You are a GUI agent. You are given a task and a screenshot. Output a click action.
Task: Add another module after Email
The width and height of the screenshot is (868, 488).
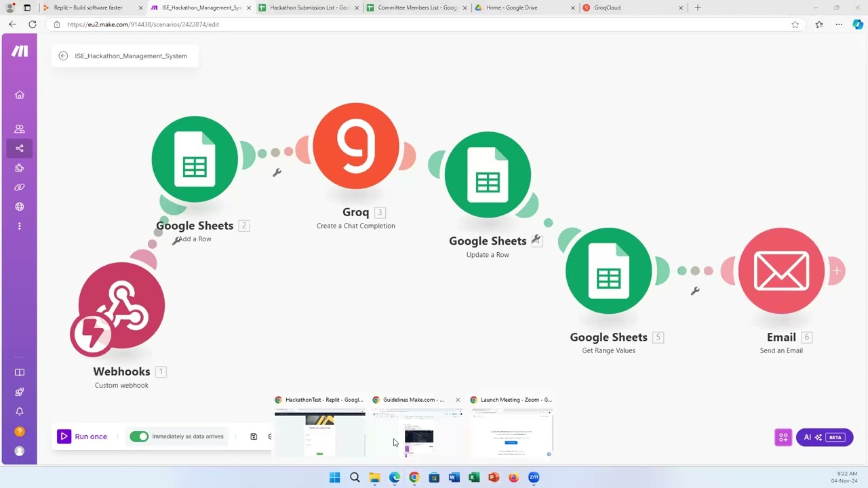[x=837, y=271]
